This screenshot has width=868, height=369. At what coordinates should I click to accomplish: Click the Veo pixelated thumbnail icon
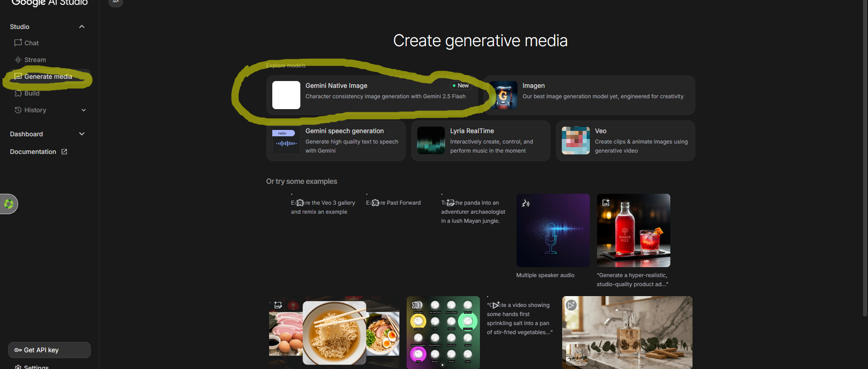click(x=576, y=140)
